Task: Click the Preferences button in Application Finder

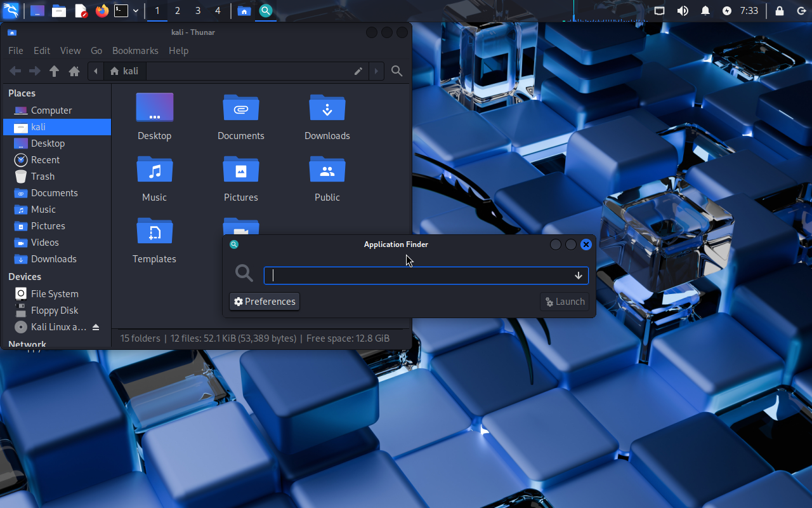Action: pos(265,302)
